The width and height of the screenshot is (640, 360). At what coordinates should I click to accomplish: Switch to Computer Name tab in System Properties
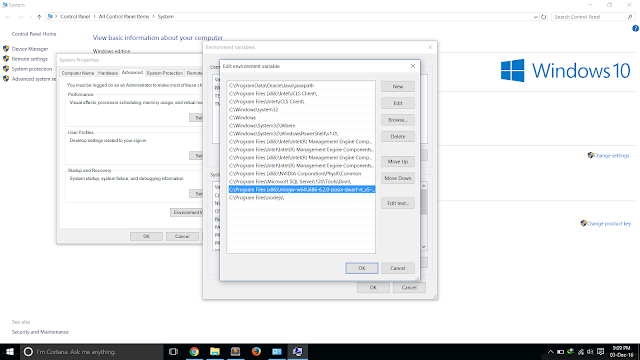pos(78,73)
